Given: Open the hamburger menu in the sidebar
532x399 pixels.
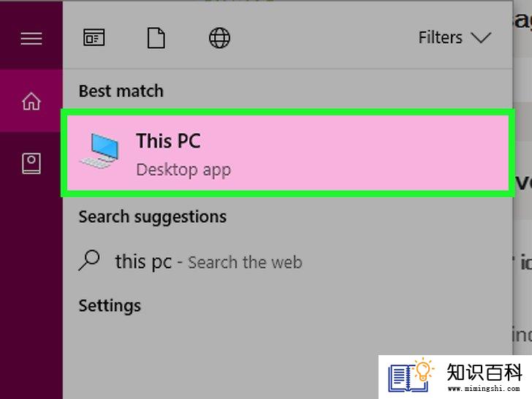Looking at the screenshot, I should pyautogui.click(x=31, y=38).
